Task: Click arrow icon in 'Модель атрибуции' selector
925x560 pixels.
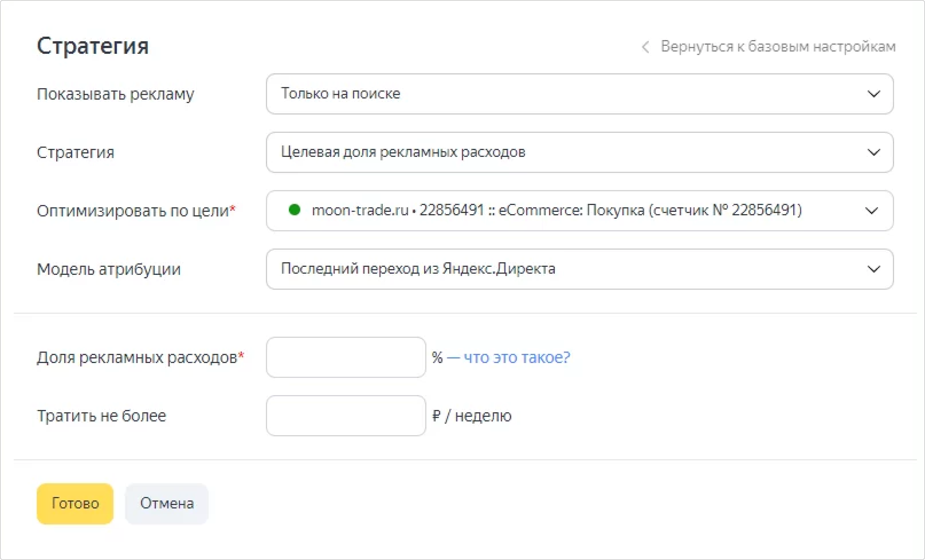Action: point(874,269)
